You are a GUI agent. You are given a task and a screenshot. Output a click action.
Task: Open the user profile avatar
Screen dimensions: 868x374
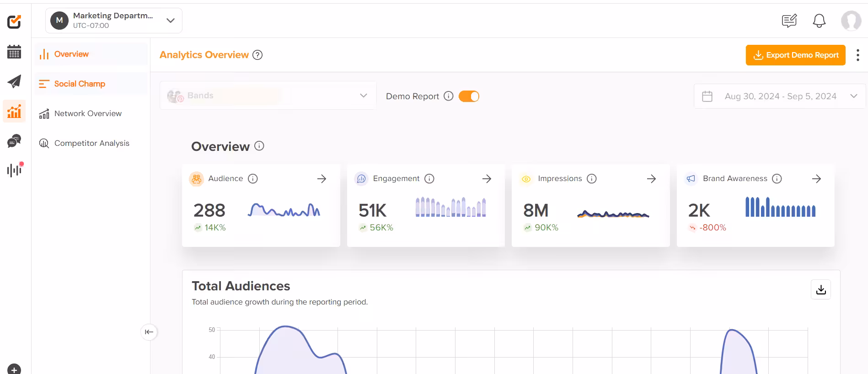coord(851,21)
